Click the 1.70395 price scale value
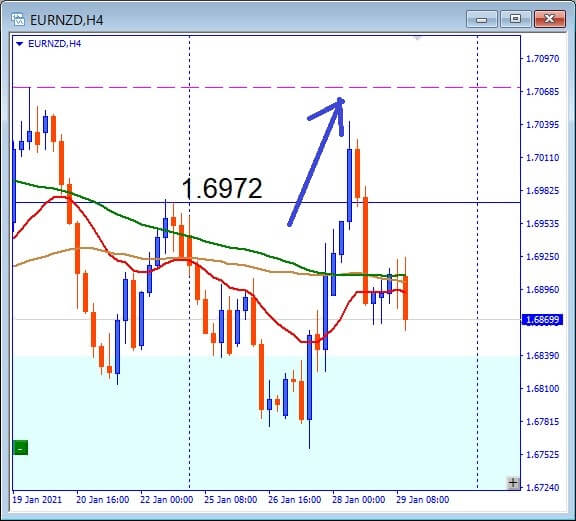576x521 pixels. point(542,125)
